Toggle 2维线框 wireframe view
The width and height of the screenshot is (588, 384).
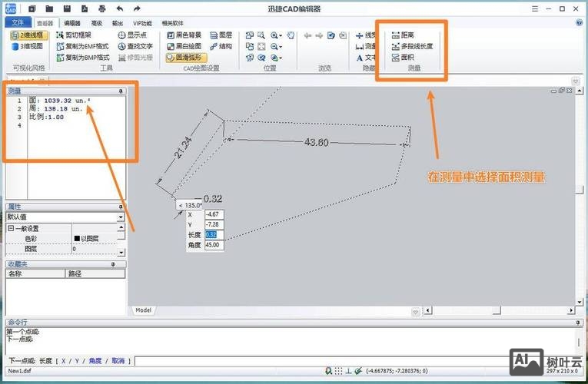[29, 35]
